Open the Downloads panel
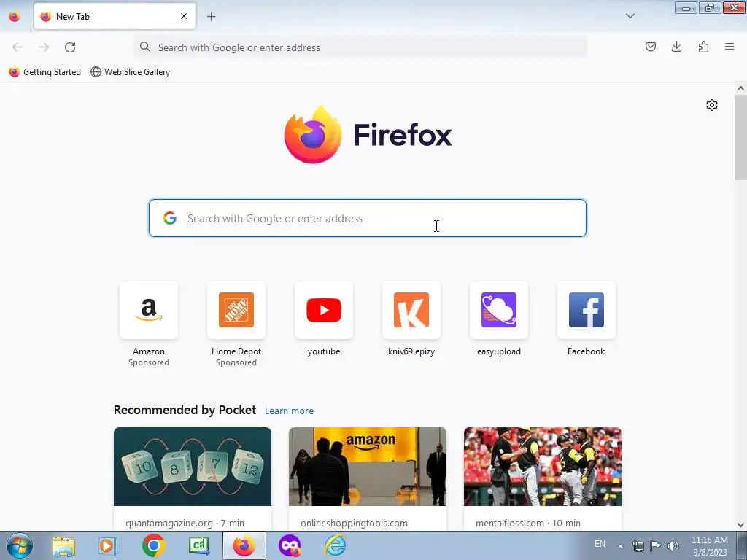 (x=676, y=47)
